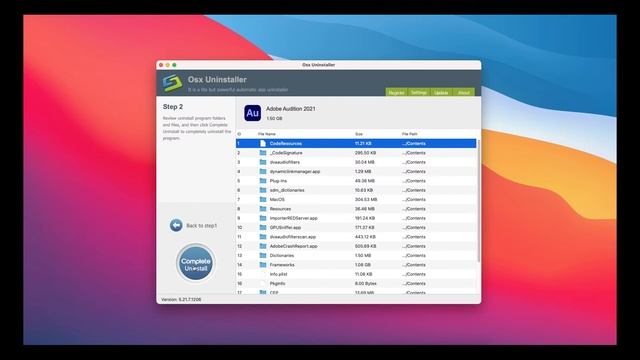Click the Osx Uninstaller logo icon

tap(172, 83)
